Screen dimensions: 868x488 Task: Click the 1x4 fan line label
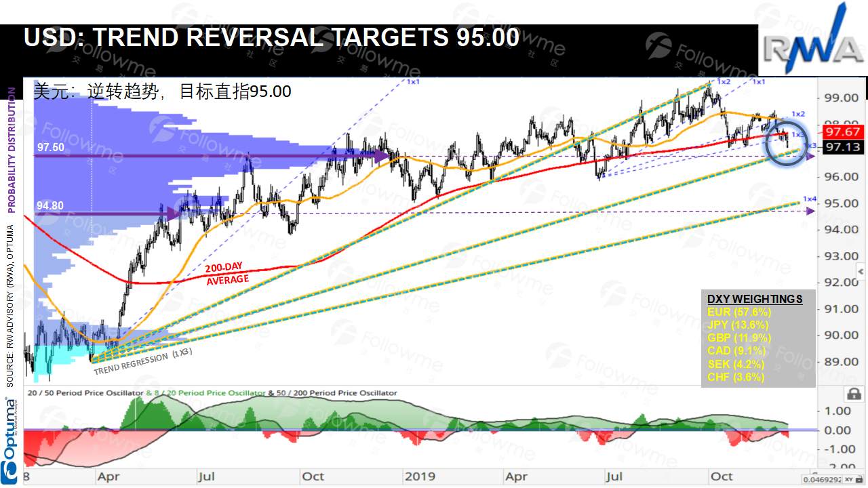810,199
